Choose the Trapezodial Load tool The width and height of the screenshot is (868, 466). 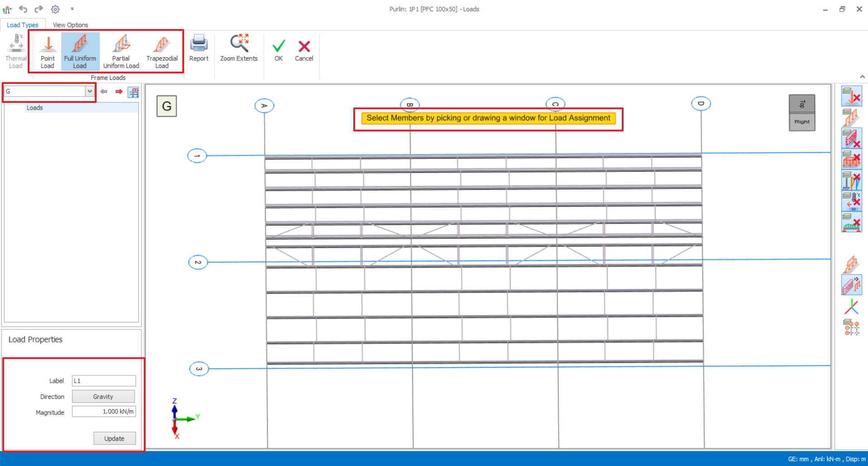(162, 51)
